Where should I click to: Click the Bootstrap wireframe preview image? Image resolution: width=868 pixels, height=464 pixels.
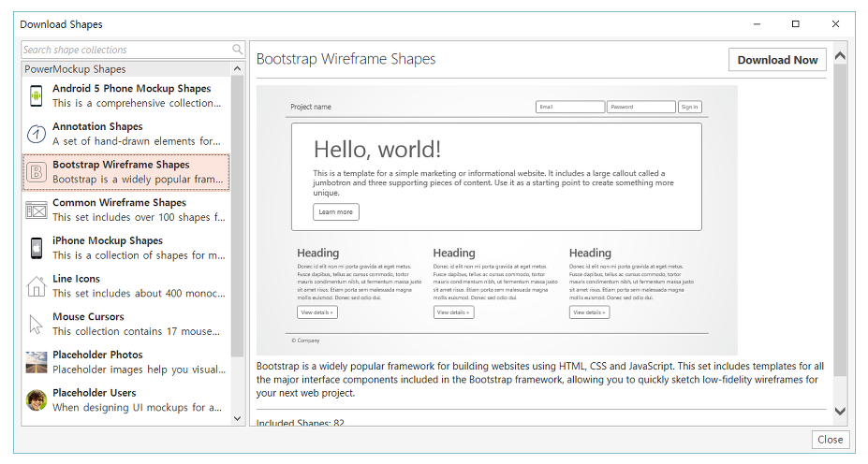coord(496,220)
